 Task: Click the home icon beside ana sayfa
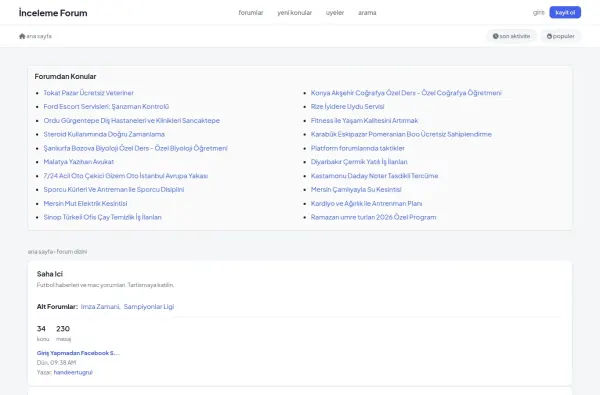click(22, 36)
